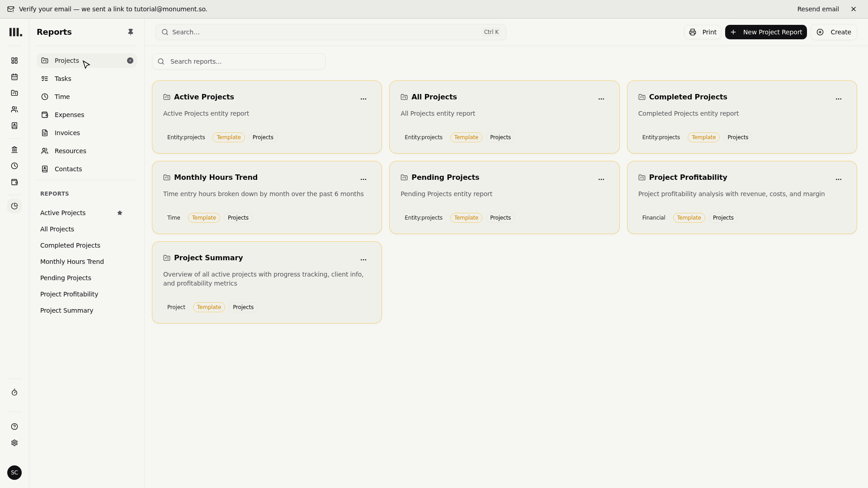The height and width of the screenshot is (488, 868).
Task: Click the Monument logo icon
Action: click(15, 32)
